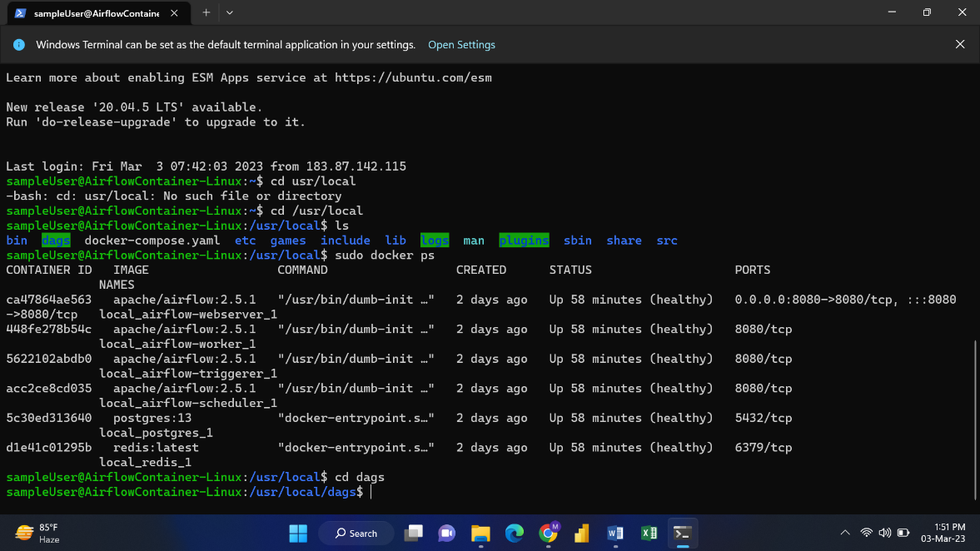
Task: Click the name 'local_airflow-webserver_1'
Action: point(188,315)
